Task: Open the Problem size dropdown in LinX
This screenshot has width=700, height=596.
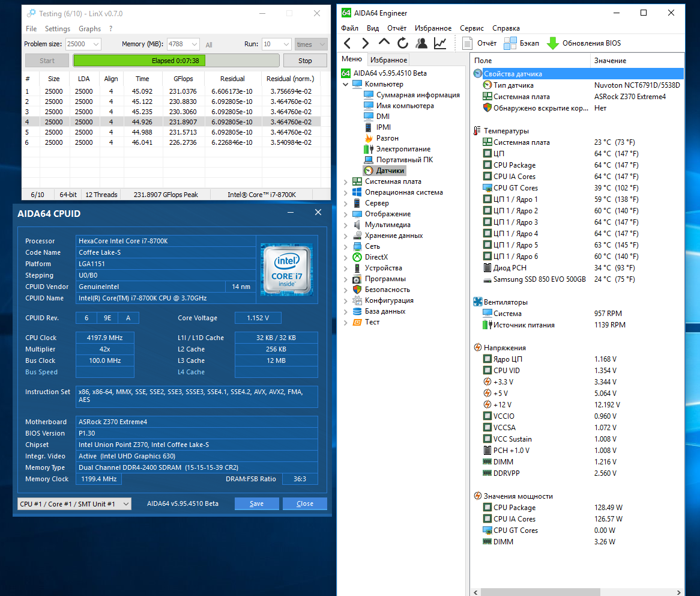Action: tap(96, 44)
